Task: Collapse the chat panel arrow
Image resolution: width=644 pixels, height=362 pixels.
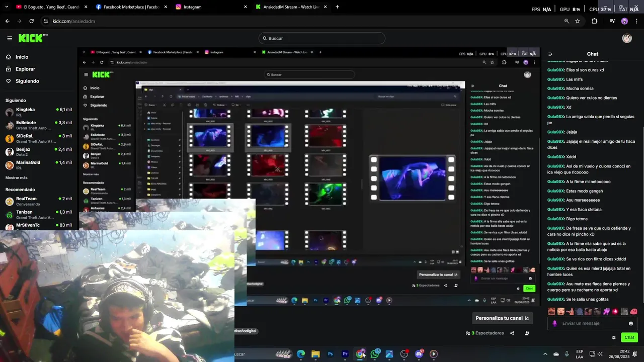Action: (550, 54)
